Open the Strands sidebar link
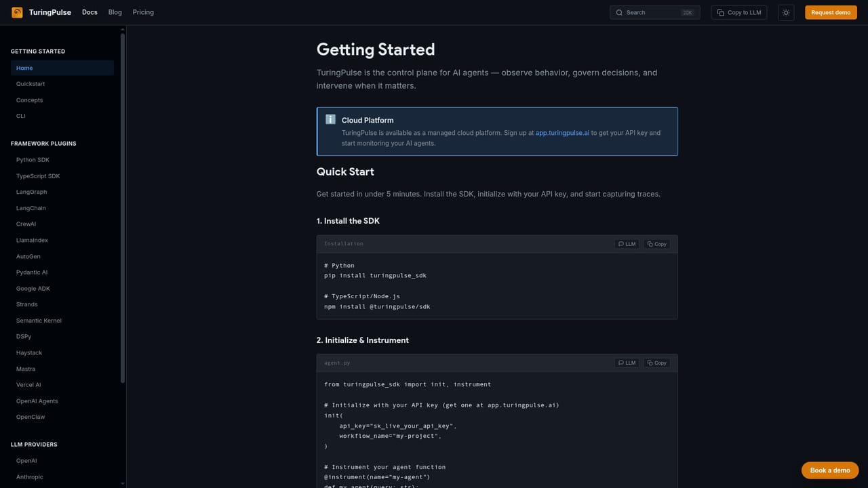The width and height of the screenshot is (868, 488). [x=62, y=304]
